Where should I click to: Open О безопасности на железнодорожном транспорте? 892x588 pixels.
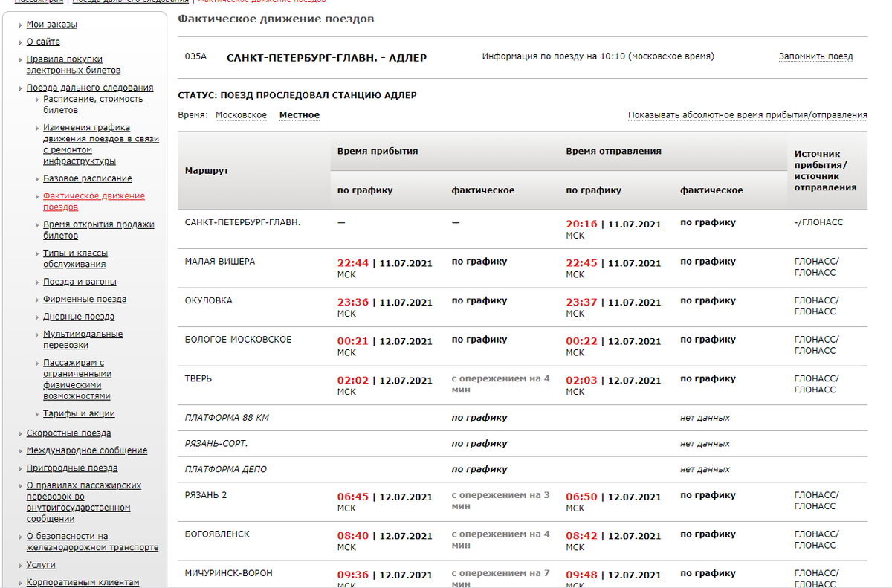92,541
